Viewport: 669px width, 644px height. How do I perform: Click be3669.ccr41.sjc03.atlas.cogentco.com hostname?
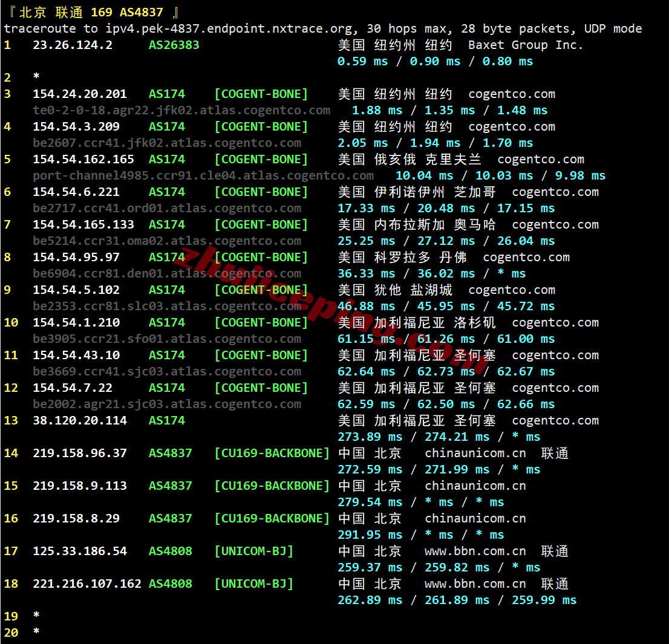click(x=167, y=371)
